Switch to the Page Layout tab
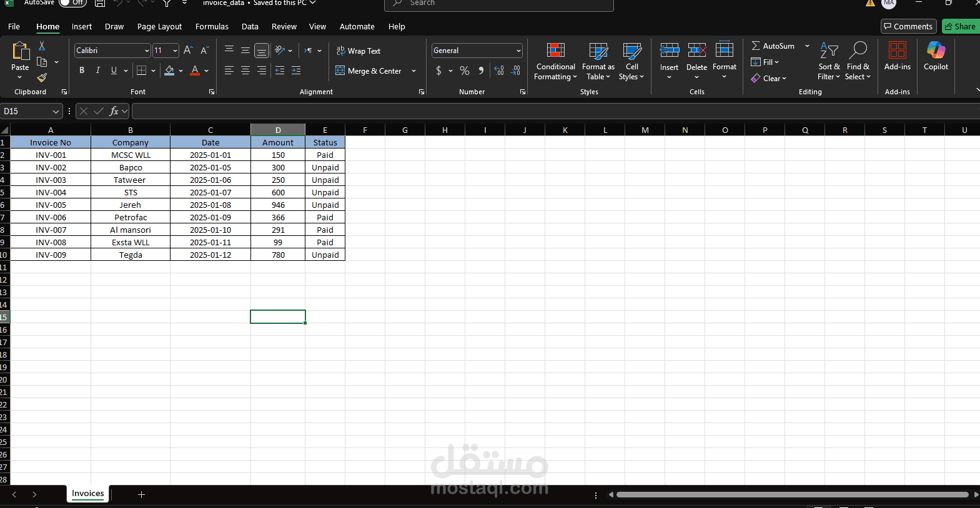 coord(159,26)
